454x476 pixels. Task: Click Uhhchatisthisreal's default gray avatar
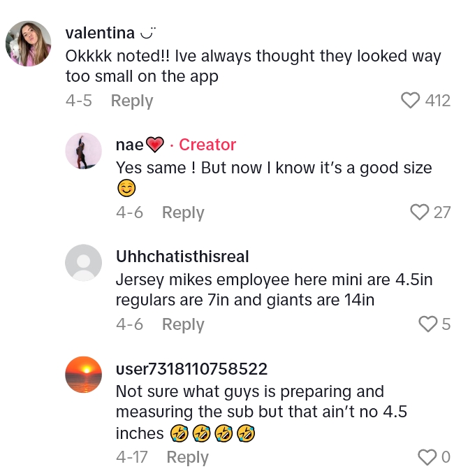pyautogui.click(x=83, y=263)
